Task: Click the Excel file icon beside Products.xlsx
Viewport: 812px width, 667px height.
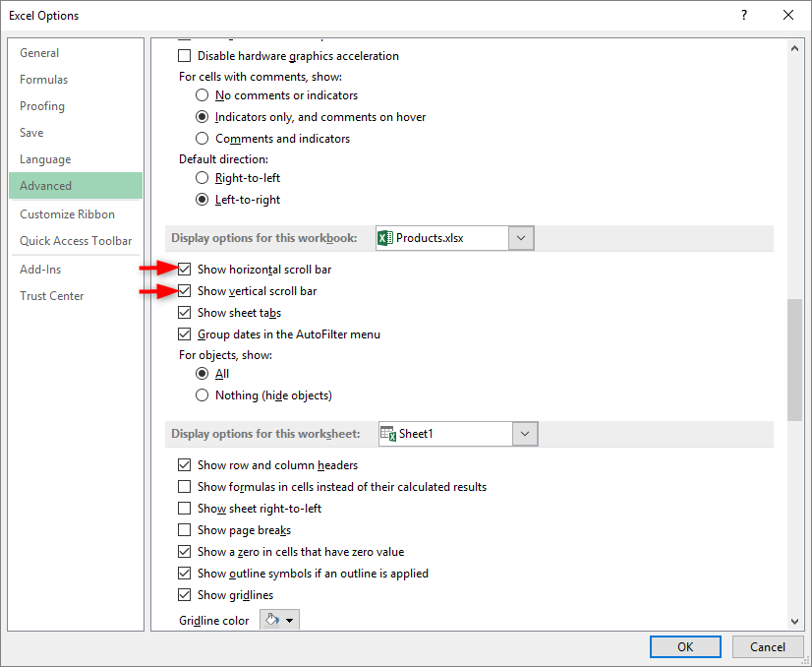Action: [x=385, y=238]
